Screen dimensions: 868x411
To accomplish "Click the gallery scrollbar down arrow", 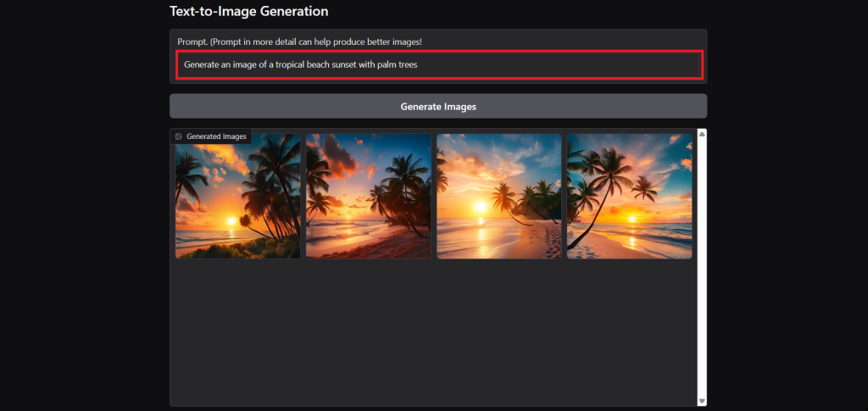I will (702, 401).
